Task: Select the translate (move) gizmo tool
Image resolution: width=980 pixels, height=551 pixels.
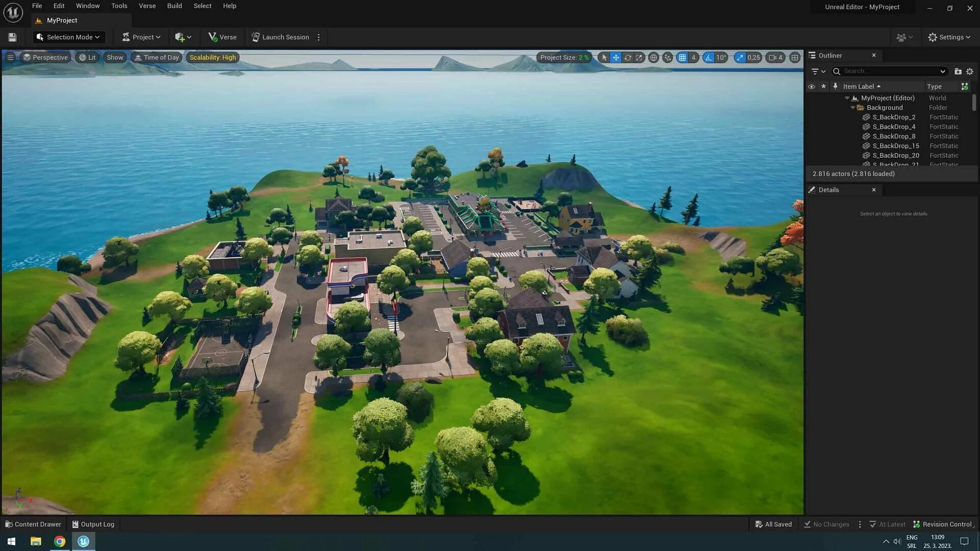Action: pyautogui.click(x=616, y=58)
